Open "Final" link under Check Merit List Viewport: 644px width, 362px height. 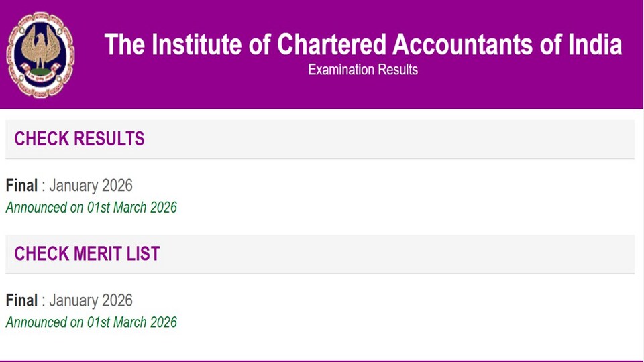pyautogui.click(x=21, y=300)
